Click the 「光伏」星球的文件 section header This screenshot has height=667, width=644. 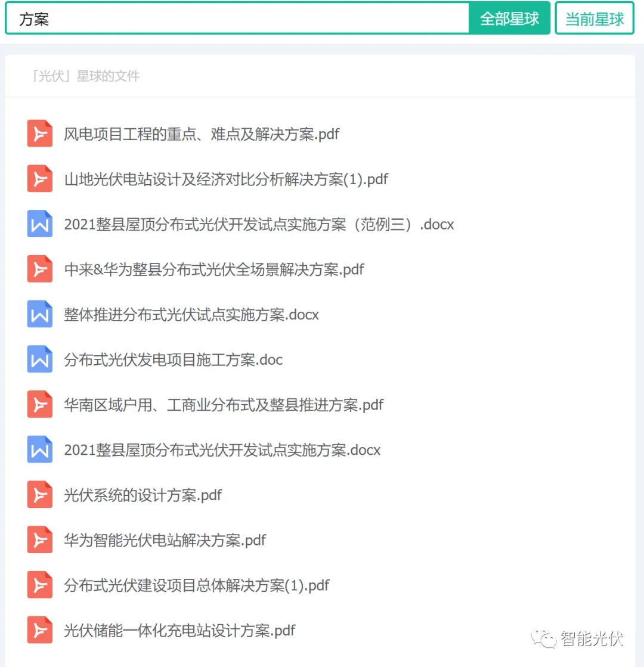click(85, 76)
